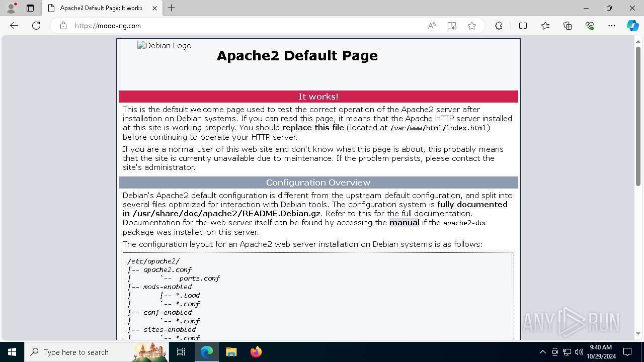Open the notifications center
Screen dimensions: 644x362
pos(627,352)
